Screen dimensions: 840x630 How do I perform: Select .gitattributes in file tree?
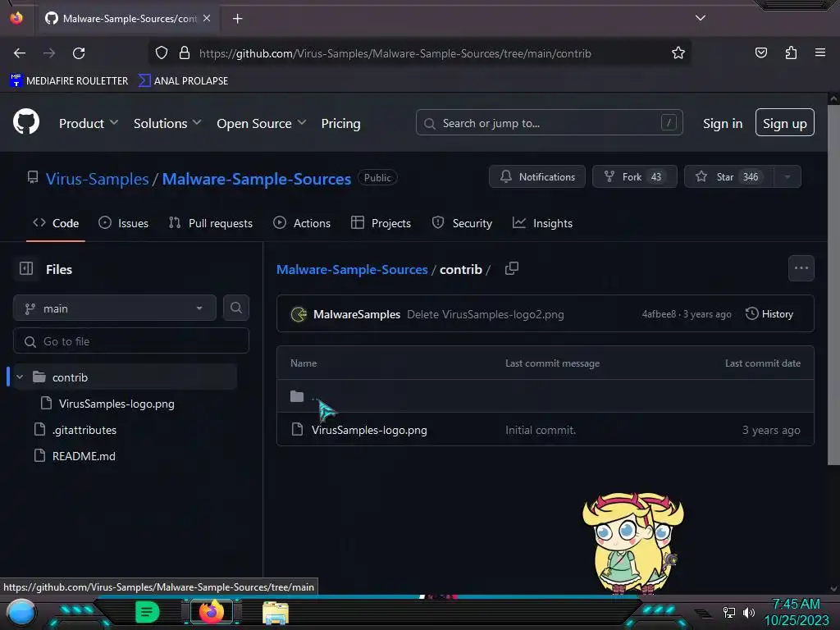(x=84, y=430)
